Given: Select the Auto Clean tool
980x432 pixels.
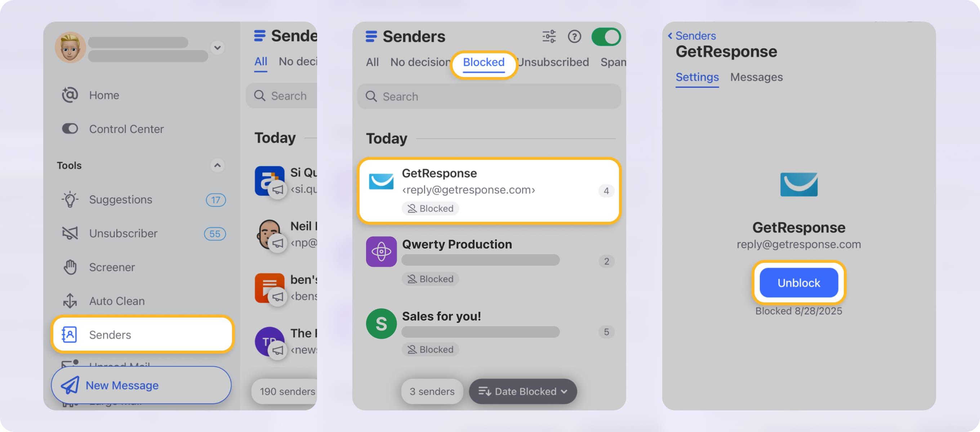Looking at the screenshot, I should tap(116, 301).
